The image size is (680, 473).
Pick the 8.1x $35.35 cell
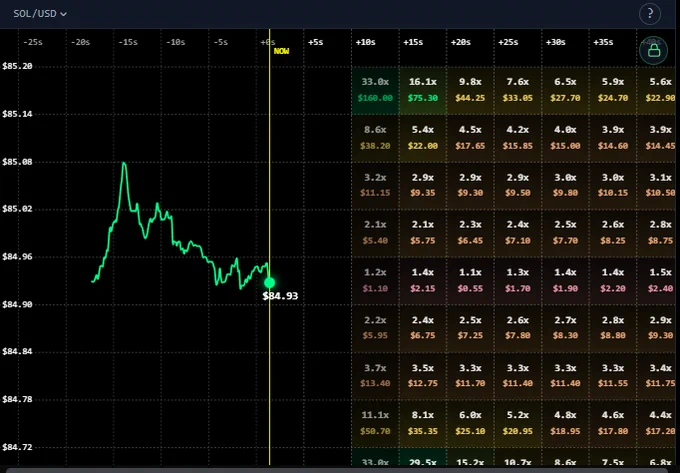pyautogui.click(x=423, y=423)
